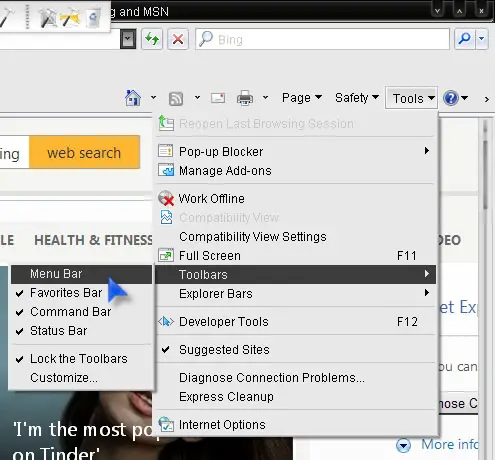Screen dimensions: 495x460
Task: Enable the Menu Bar in the submenu
Action: (x=82, y=274)
